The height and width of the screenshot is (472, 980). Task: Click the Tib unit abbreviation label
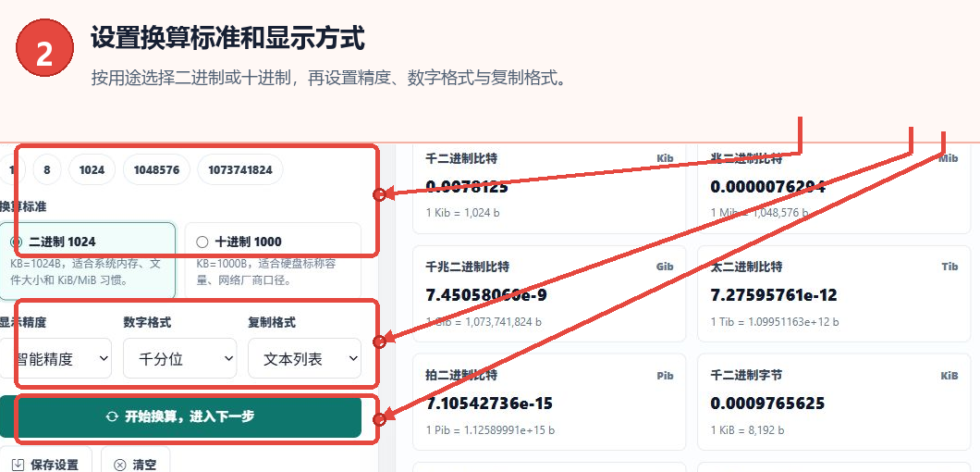[950, 267]
